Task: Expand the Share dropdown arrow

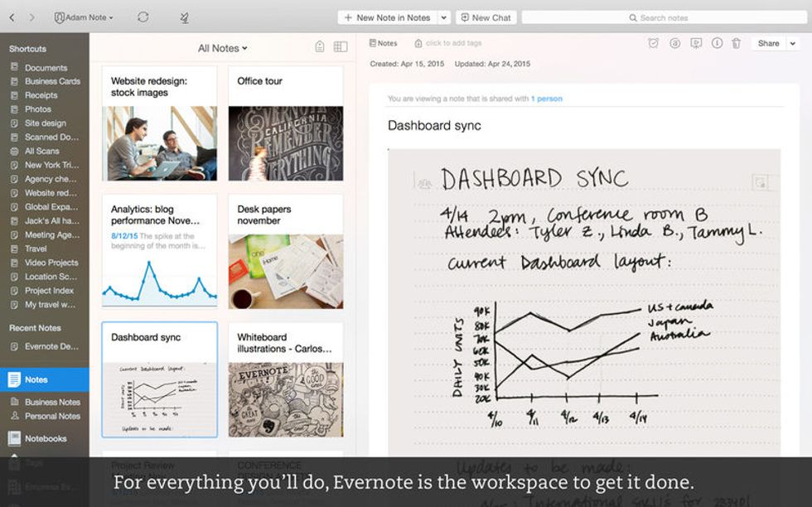Action: pyautogui.click(x=793, y=44)
